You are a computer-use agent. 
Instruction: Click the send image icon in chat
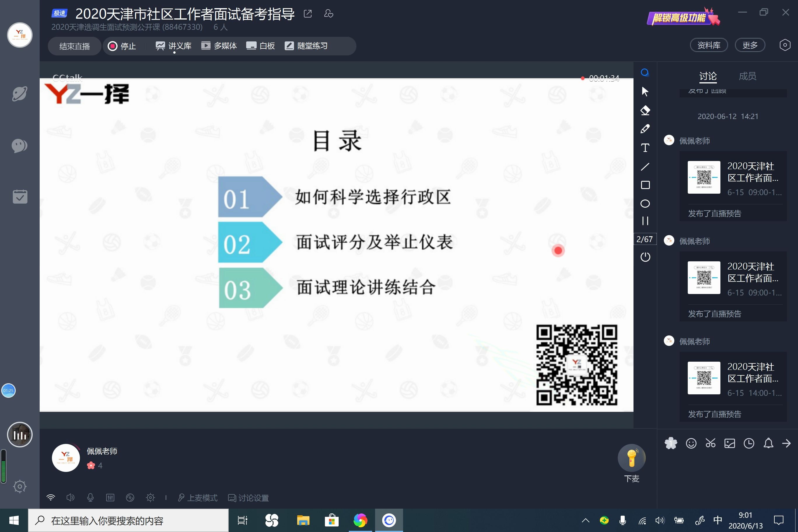click(x=729, y=443)
